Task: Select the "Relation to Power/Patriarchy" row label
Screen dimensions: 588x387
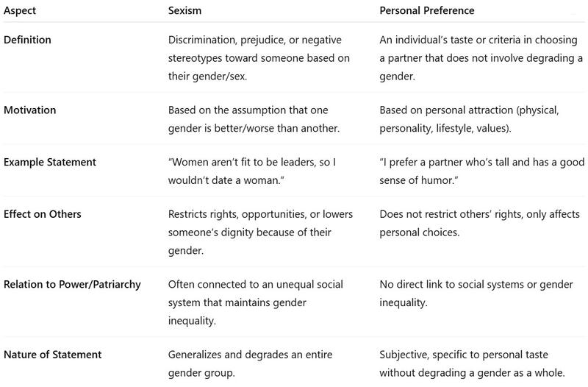Action: [70, 285]
